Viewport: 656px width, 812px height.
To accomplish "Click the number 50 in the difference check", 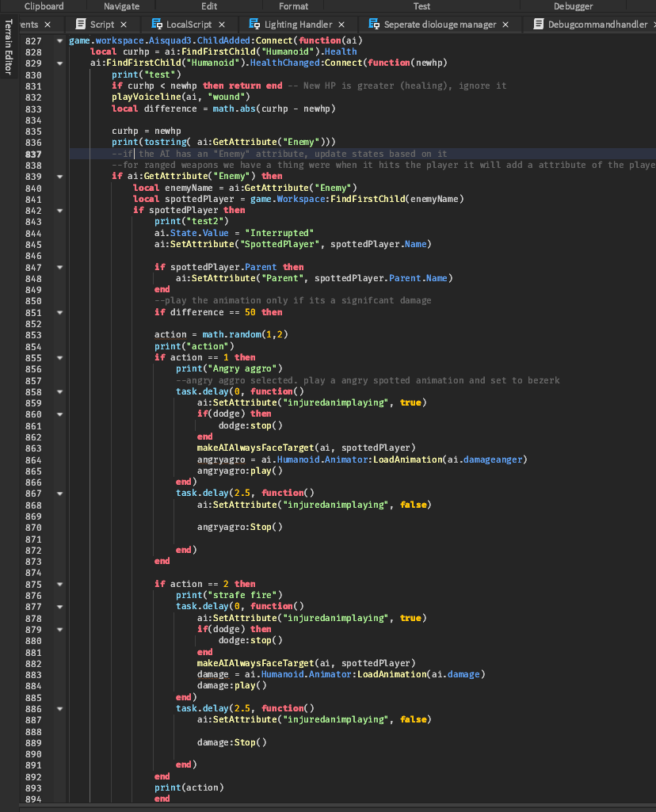I will 250,312.
